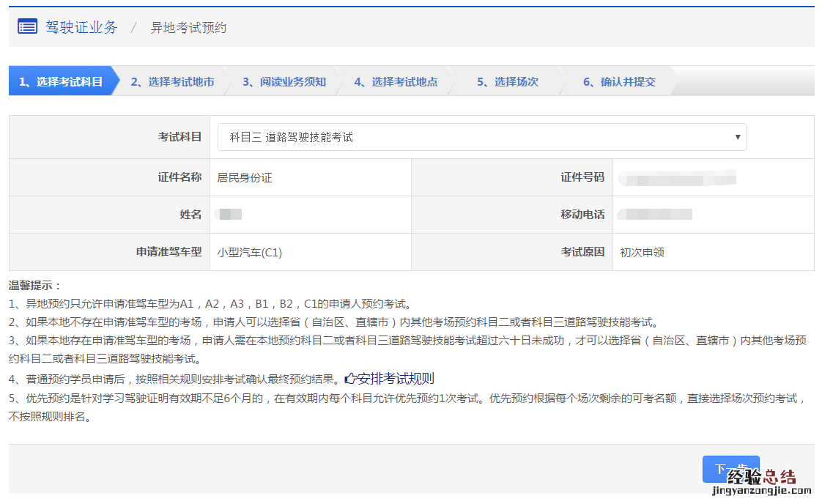Screen dimensions: 822x504
Task: Click the 小型汽车(C1) vehicle type value
Action: coord(250,252)
